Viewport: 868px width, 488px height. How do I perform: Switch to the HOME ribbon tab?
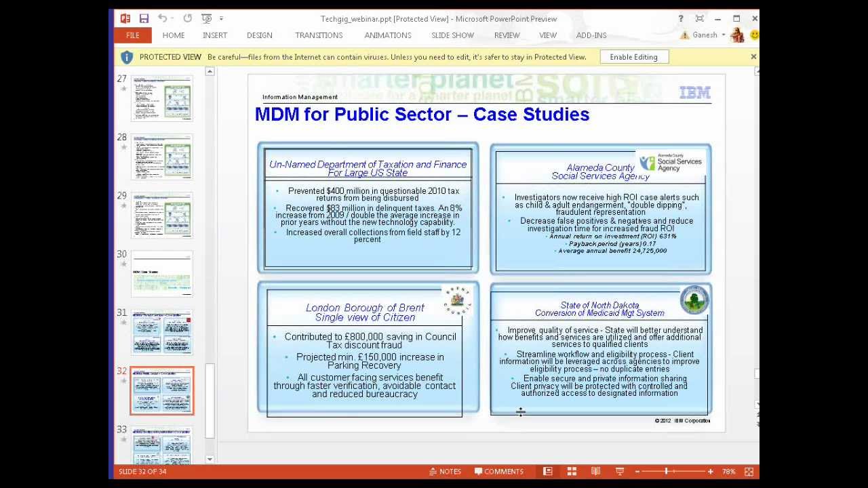pyautogui.click(x=174, y=35)
